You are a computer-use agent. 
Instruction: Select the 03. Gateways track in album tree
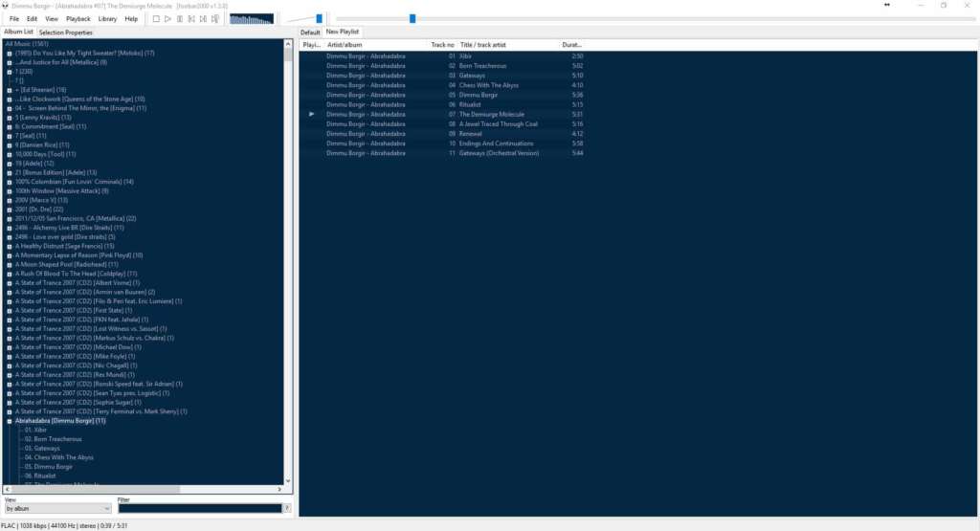coord(42,449)
